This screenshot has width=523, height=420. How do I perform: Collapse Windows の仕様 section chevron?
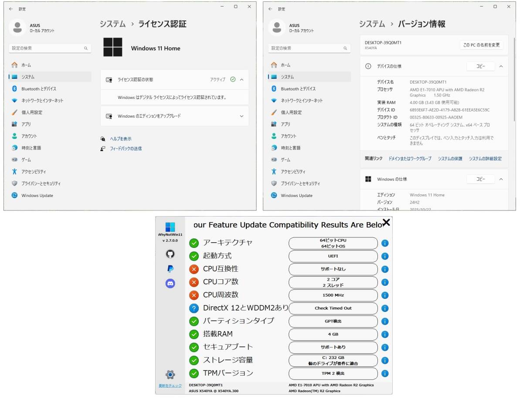[x=501, y=179]
